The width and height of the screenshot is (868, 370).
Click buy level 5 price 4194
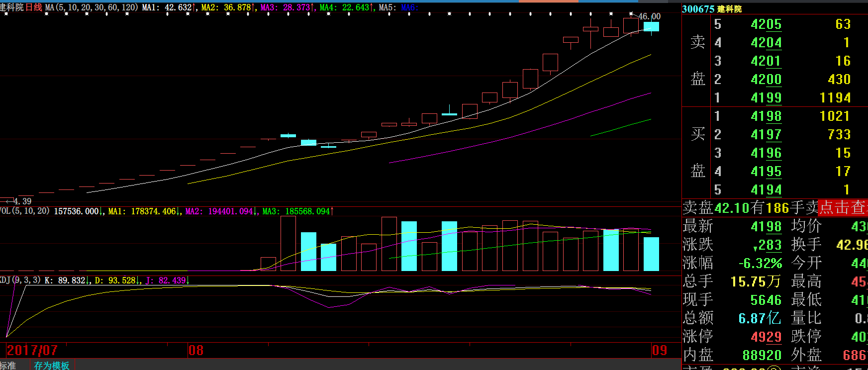(766, 190)
